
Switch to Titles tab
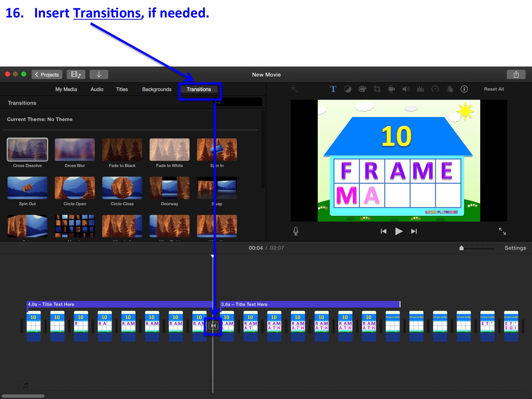pyautogui.click(x=122, y=89)
